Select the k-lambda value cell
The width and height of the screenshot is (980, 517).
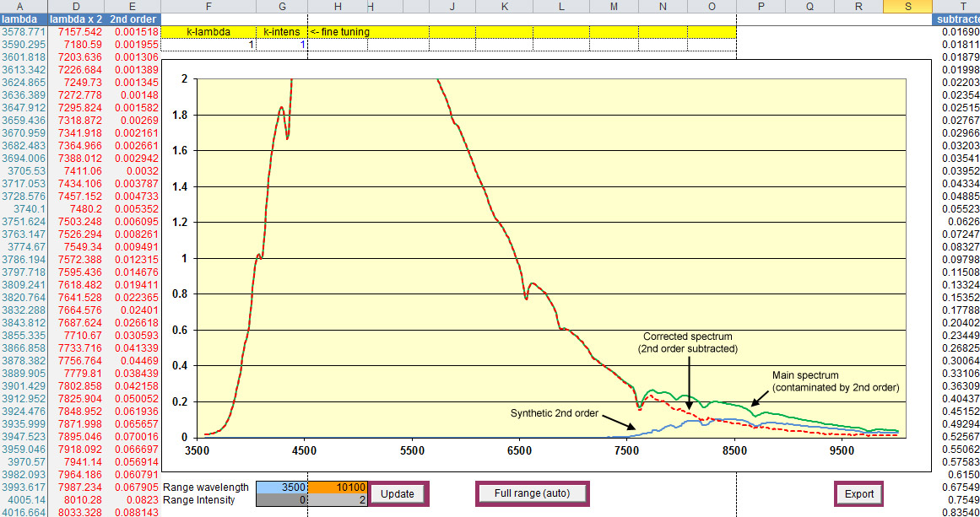tap(208, 45)
